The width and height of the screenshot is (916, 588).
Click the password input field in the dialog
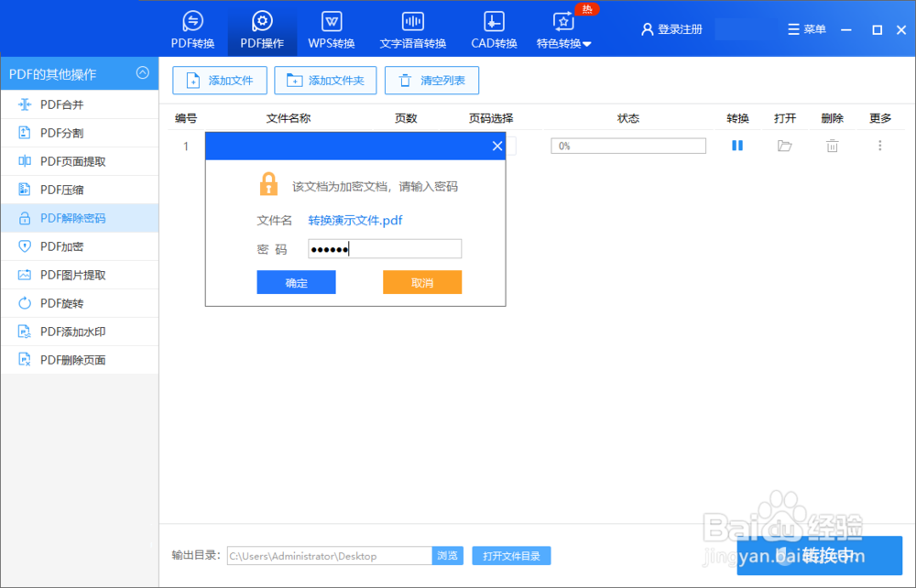(x=385, y=248)
